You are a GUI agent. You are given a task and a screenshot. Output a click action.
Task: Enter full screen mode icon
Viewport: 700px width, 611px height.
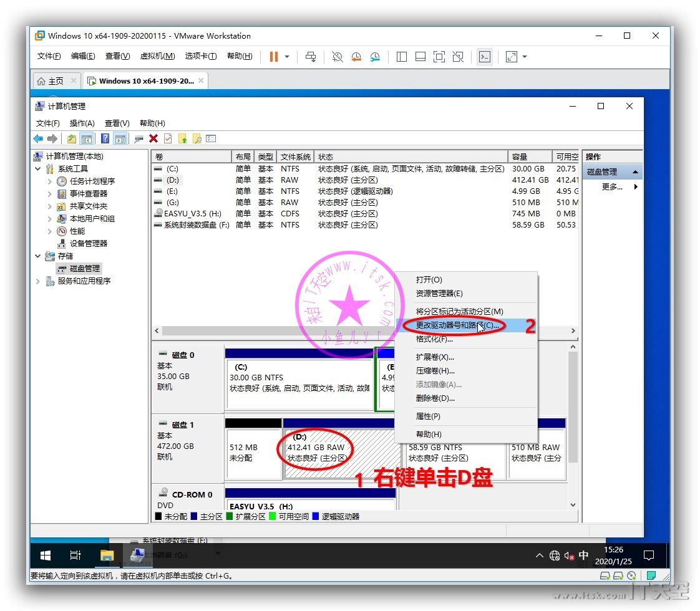pyautogui.click(x=439, y=57)
